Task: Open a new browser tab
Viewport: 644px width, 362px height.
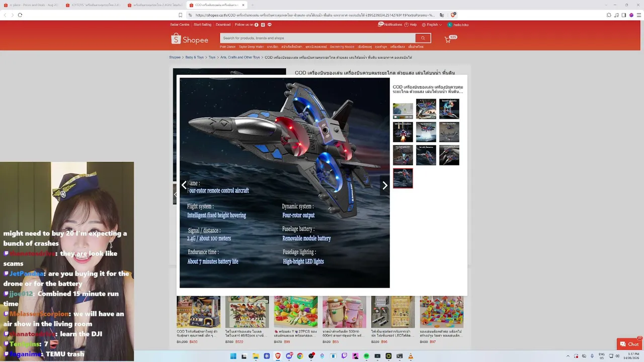Action: click(252, 5)
